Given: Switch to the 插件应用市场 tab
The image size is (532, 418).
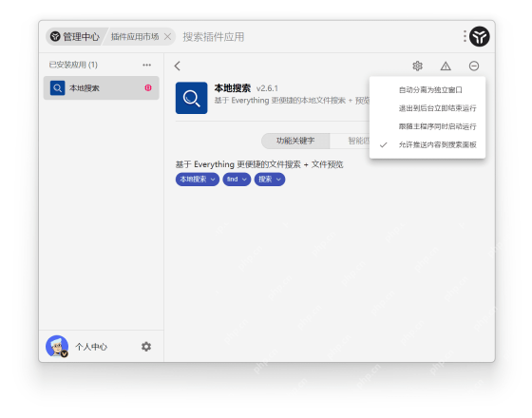Looking at the screenshot, I should (135, 36).
